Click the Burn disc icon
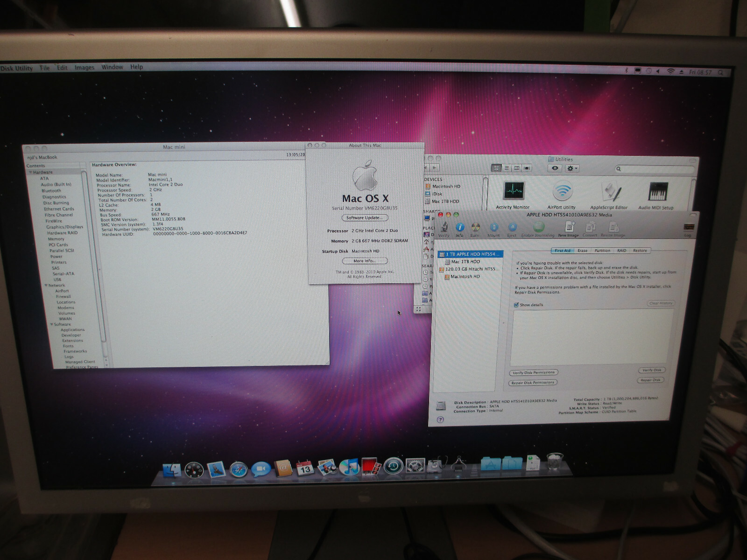Screen dimensions: 747x560 [475, 228]
